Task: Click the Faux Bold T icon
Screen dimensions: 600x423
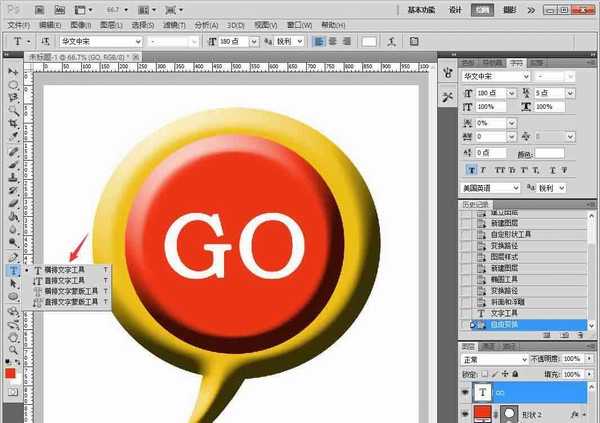Action: click(x=471, y=169)
